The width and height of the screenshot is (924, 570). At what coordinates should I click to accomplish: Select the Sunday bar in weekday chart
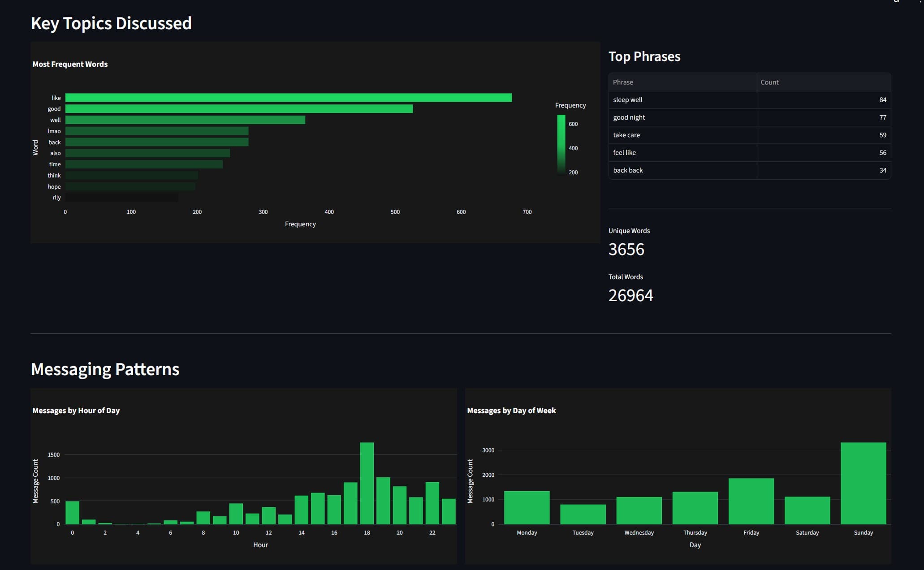(863, 483)
